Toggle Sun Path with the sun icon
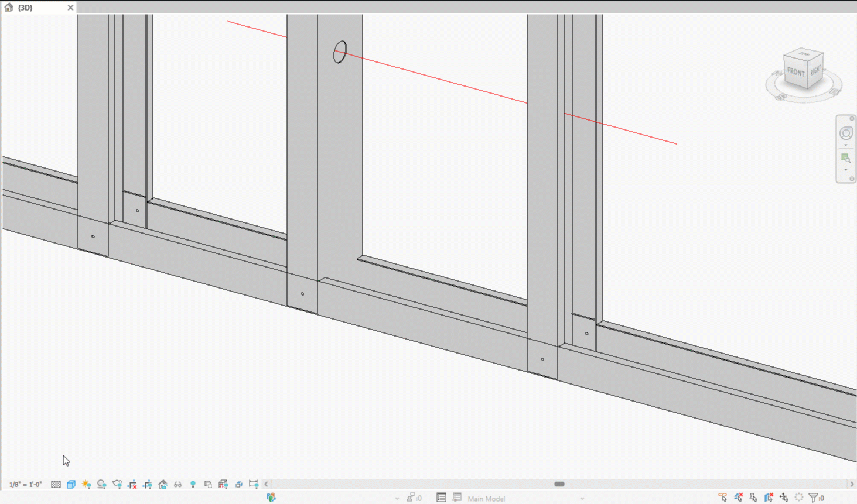This screenshot has height=504, width=857. click(x=86, y=484)
